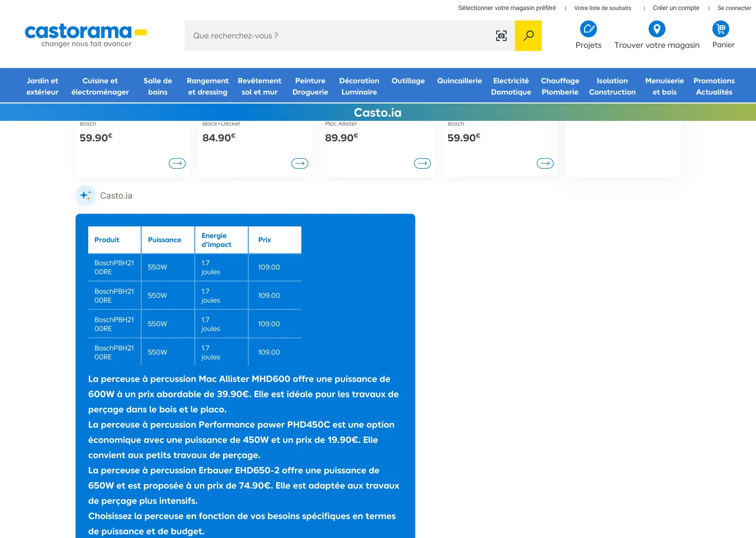756x538 pixels.
Task: Open Cuisine et électroménager menu
Action: [100, 86]
